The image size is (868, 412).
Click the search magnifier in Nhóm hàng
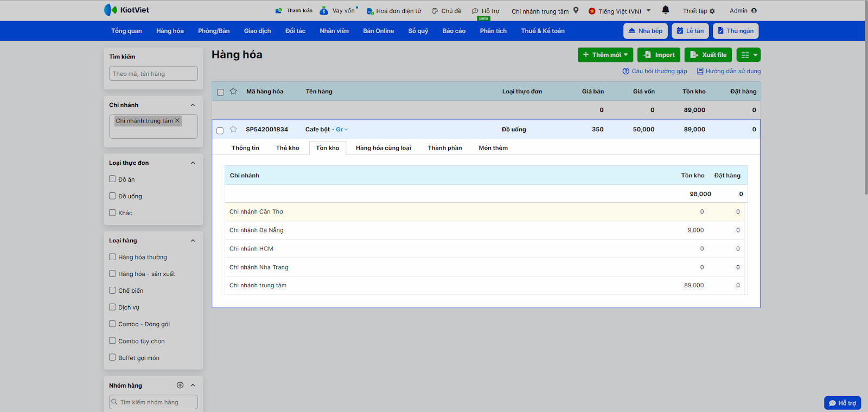(114, 402)
